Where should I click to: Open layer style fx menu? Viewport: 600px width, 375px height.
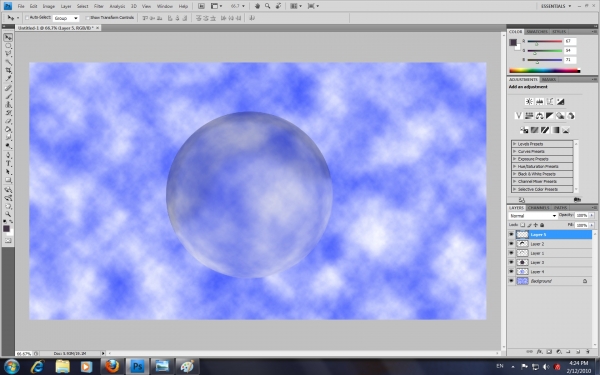pos(539,351)
